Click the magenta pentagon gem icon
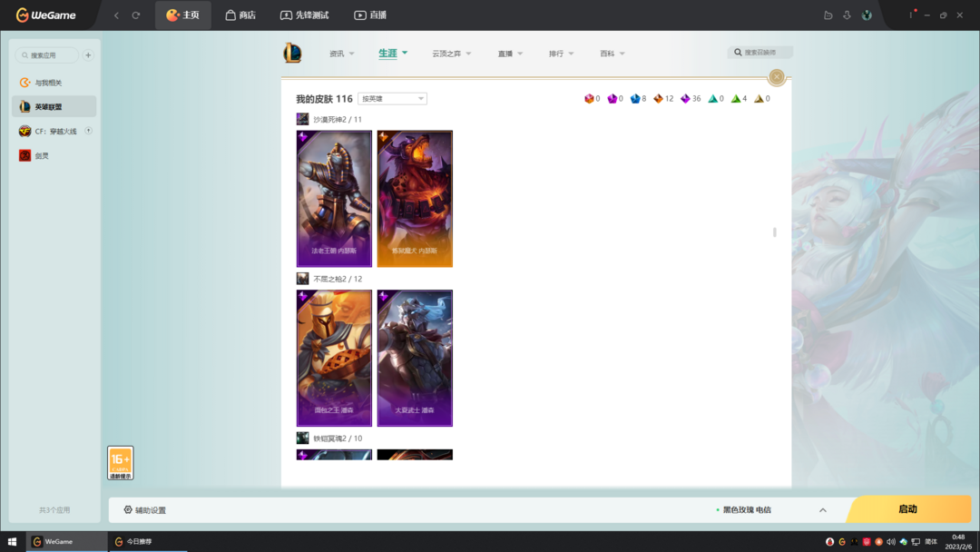The height and width of the screenshot is (552, 980). click(x=612, y=99)
